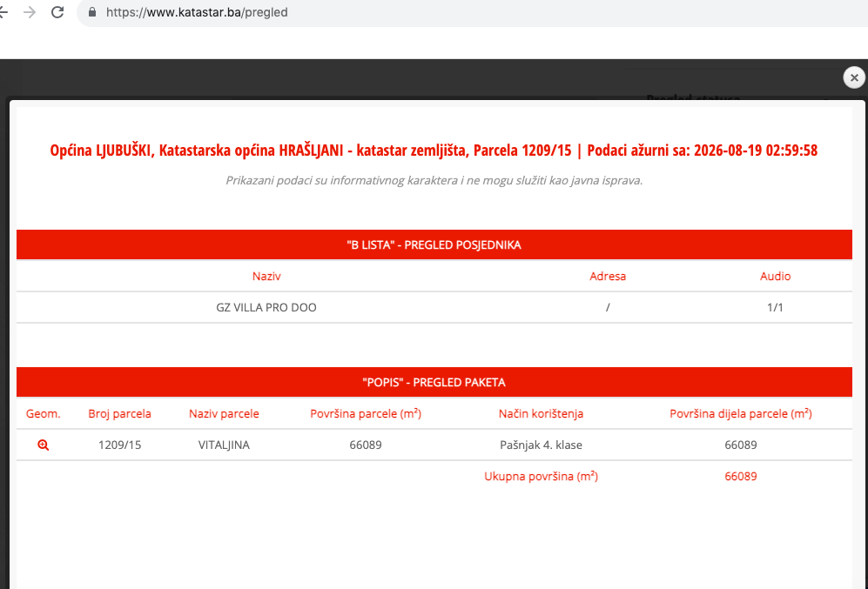Viewport: 868px width, 589px height.
Task: Click the '"POPIS" - PREGLED PAKETA' section header
Action: tap(434, 382)
